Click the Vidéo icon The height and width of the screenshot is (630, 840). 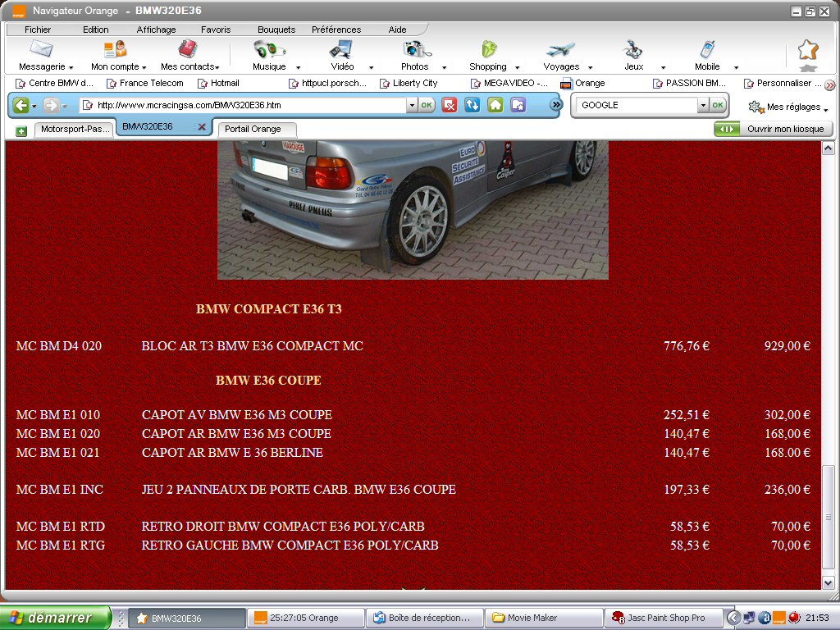[x=341, y=49]
